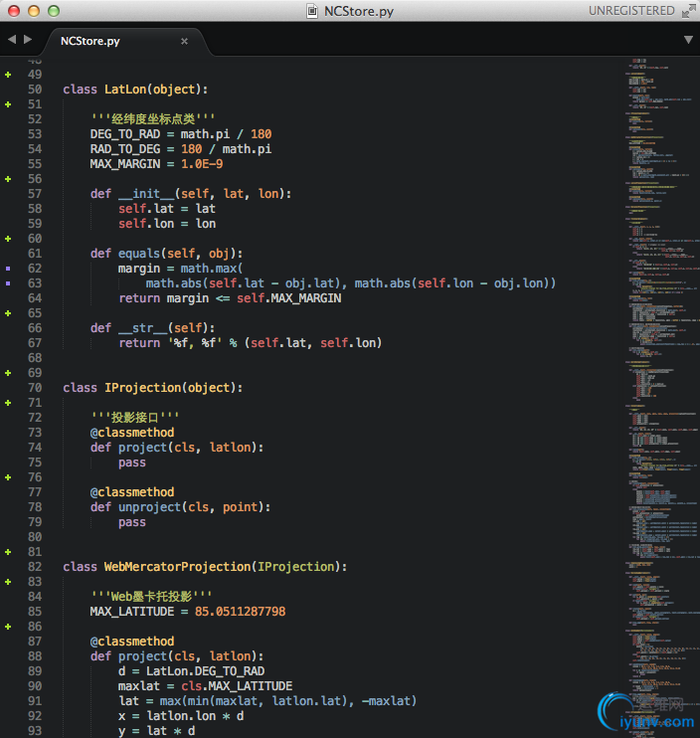Click the green plus marker on line 81
This screenshot has width=700, height=738.
[8, 552]
